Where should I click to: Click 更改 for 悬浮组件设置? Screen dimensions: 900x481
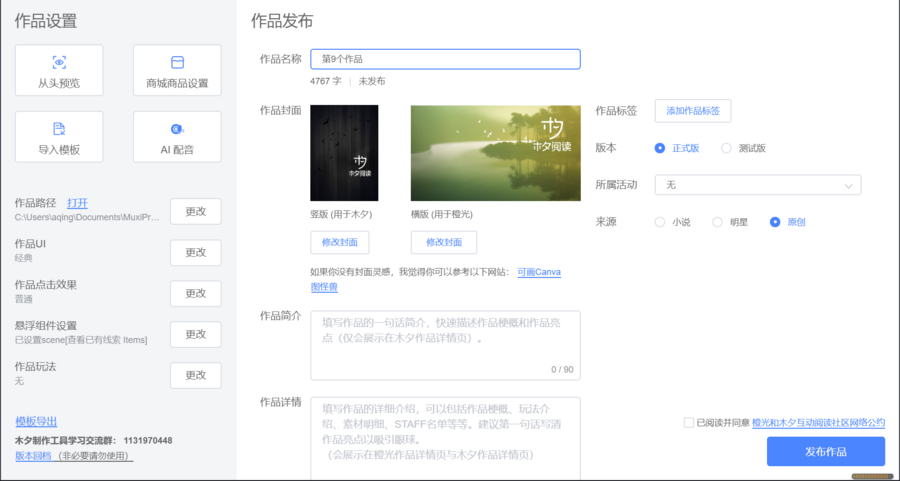(195, 334)
